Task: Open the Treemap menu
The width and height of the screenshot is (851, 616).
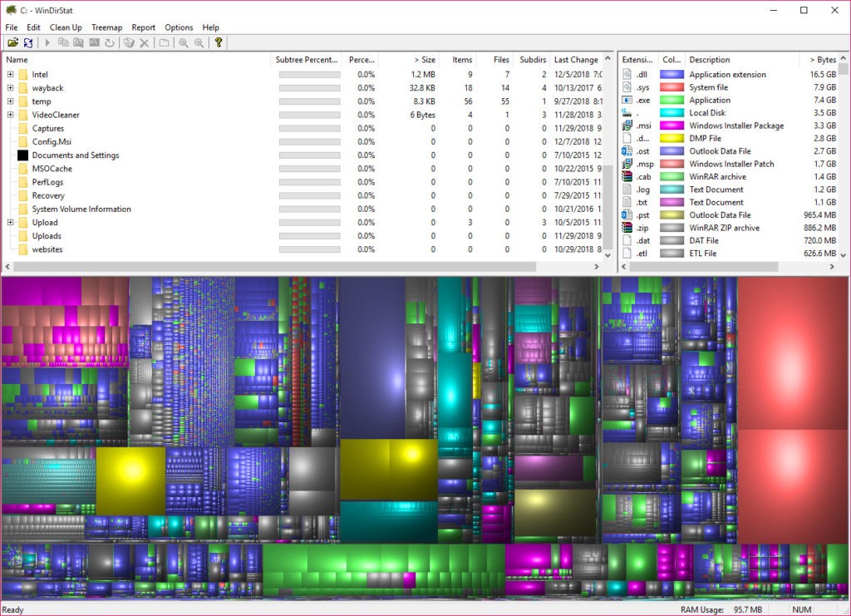Action: pyautogui.click(x=107, y=27)
